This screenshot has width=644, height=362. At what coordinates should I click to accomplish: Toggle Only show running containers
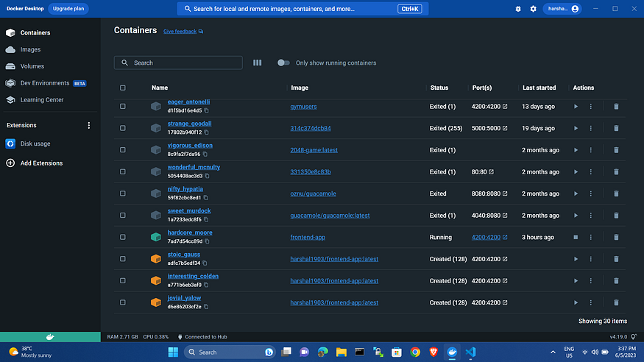point(283,63)
